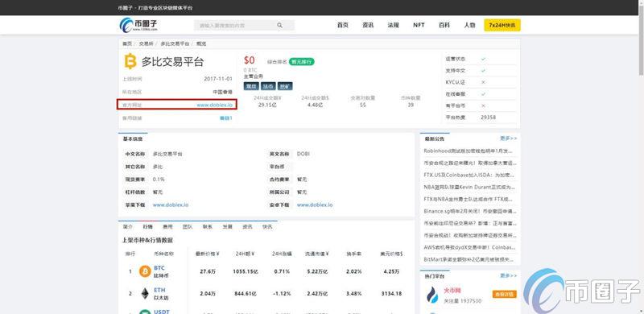Switch to the 发展 tab

[x=228, y=227]
